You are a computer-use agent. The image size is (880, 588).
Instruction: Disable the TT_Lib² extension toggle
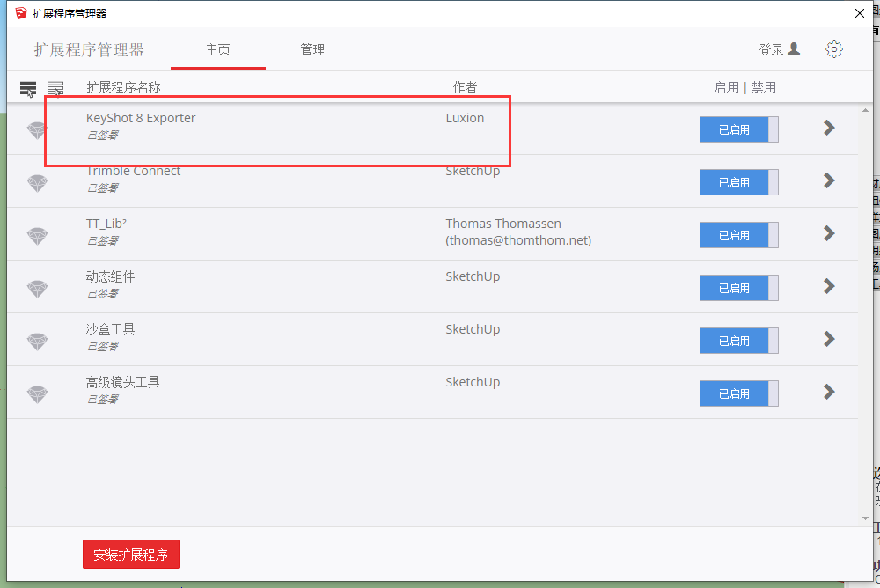[738, 235]
